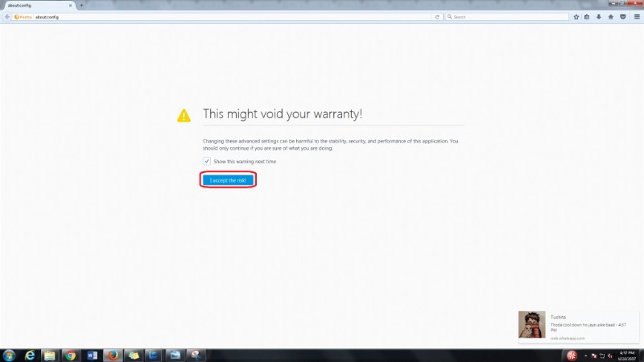The height and width of the screenshot is (362, 644).
Task: Click the red round tray application icon
Action: click(572, 356)
